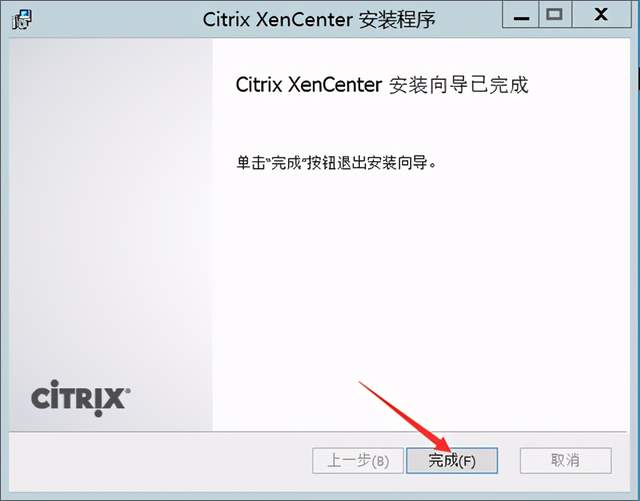Close the installer with the X button
This screenshot has height=501, width=640.
601,15
